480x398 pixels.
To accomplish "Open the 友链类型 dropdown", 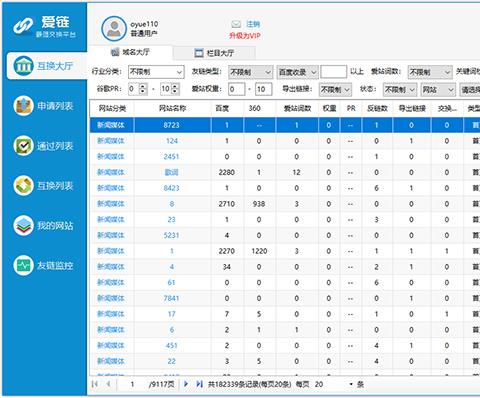I will coord(251,72).
